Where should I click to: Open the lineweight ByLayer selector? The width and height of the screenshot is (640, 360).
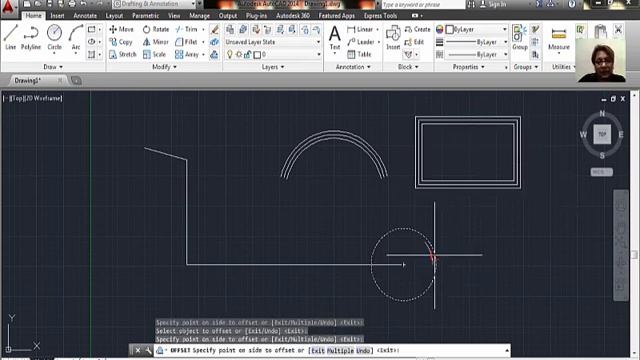476,42
